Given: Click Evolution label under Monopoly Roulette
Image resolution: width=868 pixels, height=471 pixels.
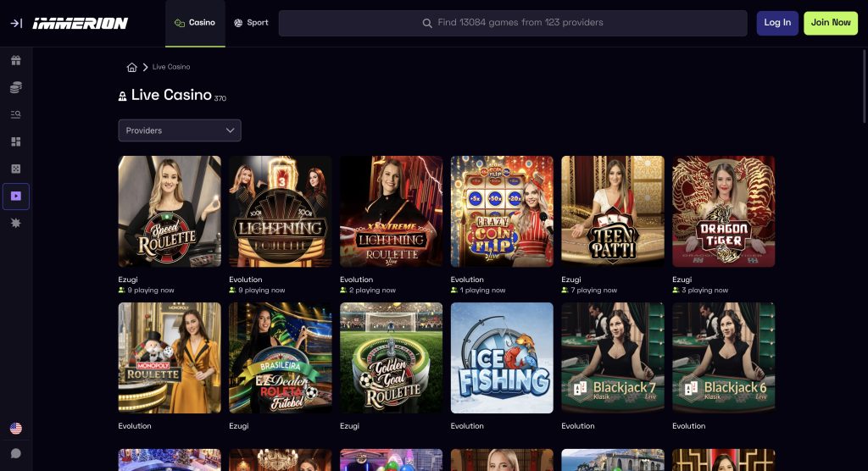Looking at the screenshot, I should 135,425.
